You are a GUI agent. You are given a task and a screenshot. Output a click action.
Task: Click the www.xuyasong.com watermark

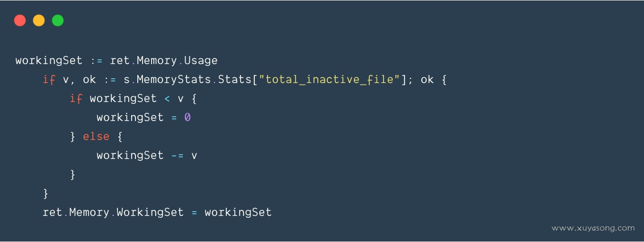[x=593, y=228]
